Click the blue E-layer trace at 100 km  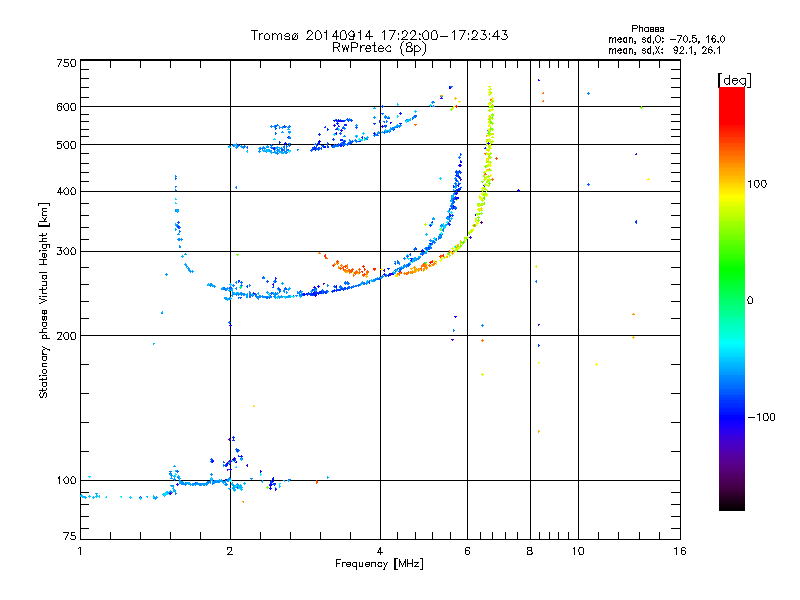[204, 482]
